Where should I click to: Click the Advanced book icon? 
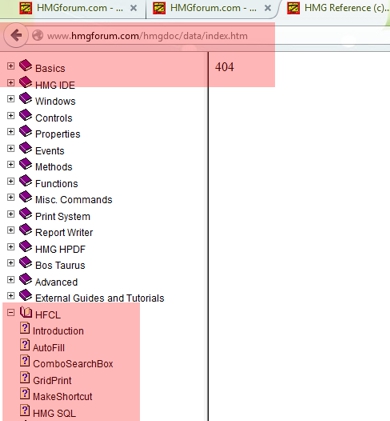click(25, 279)
